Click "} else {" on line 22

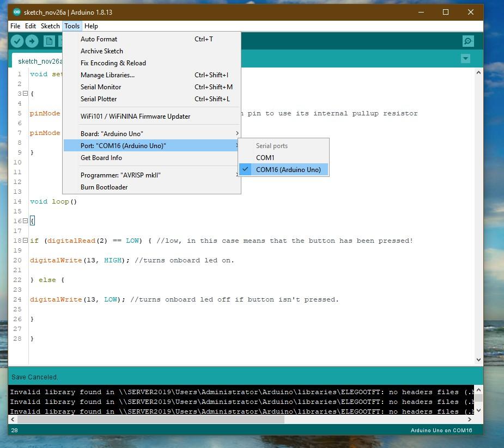point(47,280)
